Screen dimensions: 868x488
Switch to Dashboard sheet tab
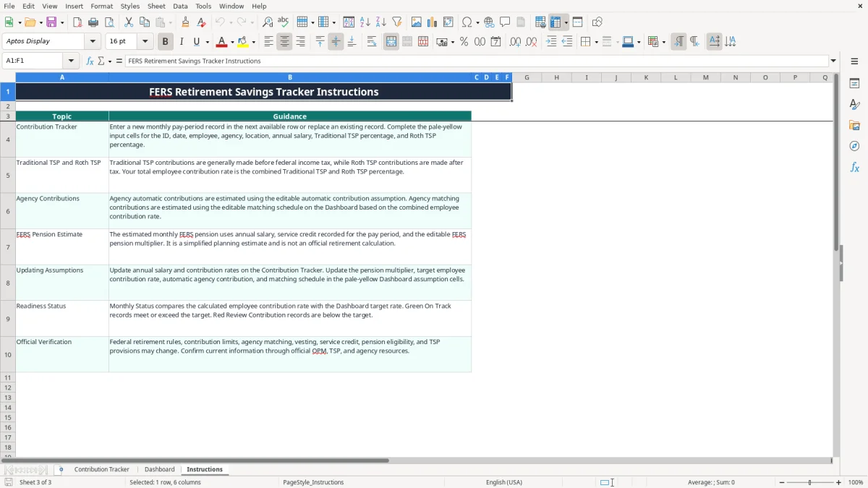tap(159, 470)
